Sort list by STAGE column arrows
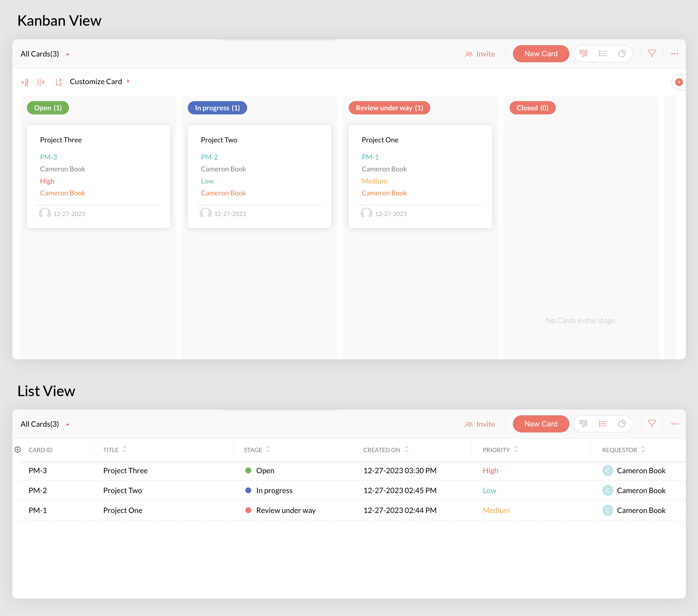This screenshot has height=616, width=698. click(x=268, y=450)
